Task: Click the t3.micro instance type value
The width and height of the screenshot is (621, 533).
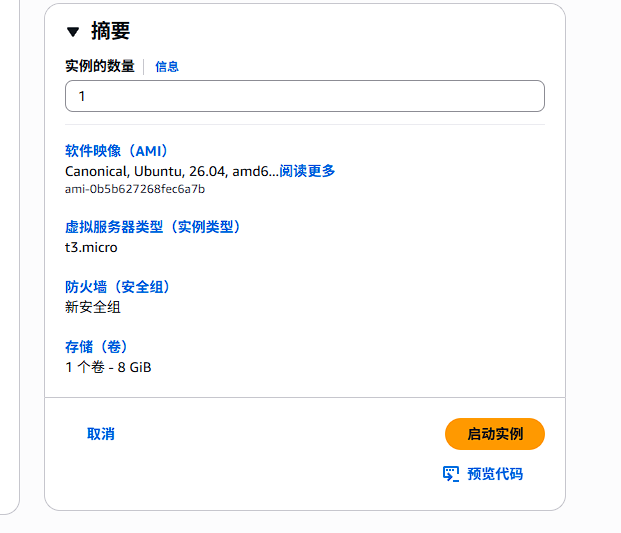Action: click(x=91, y=247)
